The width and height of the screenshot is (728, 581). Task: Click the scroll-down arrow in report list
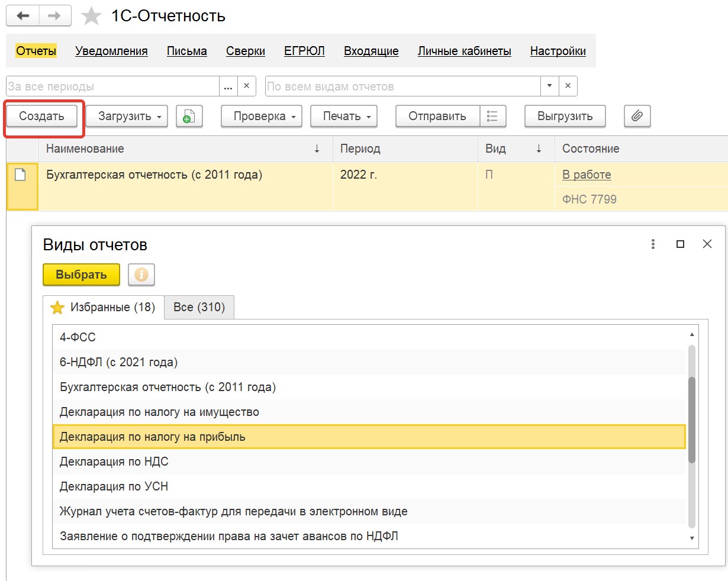click(692, 538)
